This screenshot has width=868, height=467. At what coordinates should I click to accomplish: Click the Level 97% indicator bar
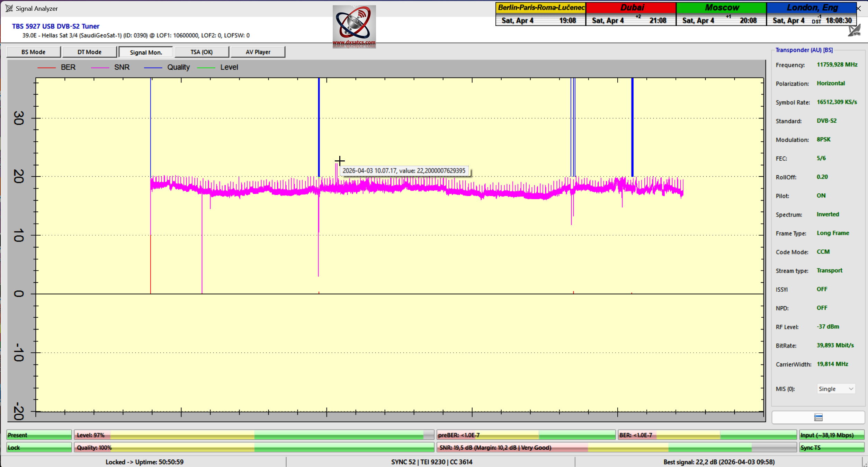tap(254, 435)
